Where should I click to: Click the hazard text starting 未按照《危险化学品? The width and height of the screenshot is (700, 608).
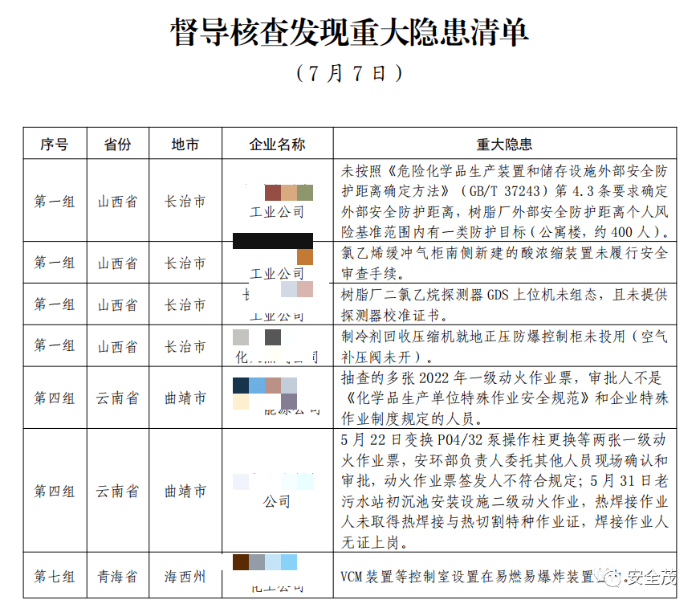[x=504, y=201]
